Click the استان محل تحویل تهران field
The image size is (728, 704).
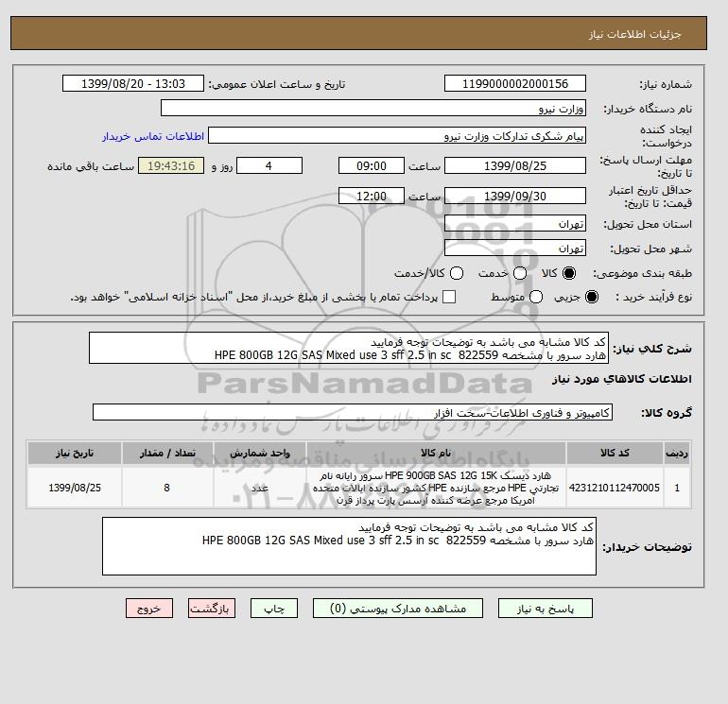(515, 224)
